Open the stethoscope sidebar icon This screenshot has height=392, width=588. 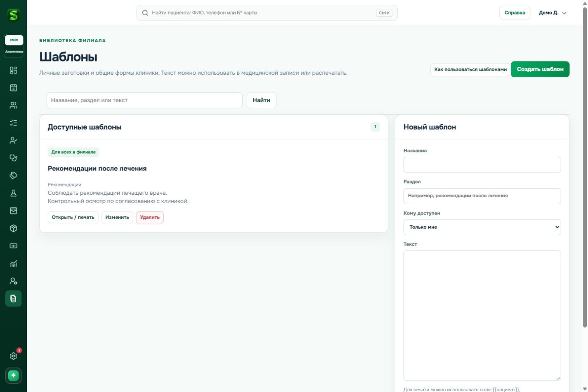14,158
